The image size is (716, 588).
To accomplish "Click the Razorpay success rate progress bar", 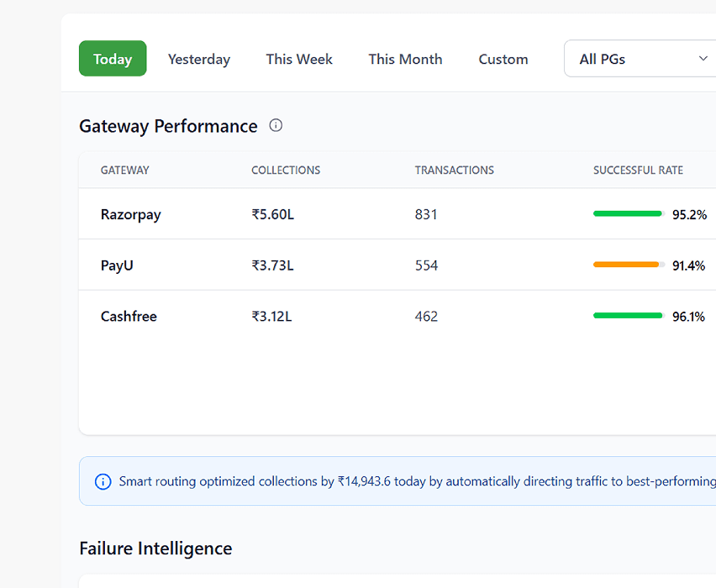I will click(x=629, y=213).
